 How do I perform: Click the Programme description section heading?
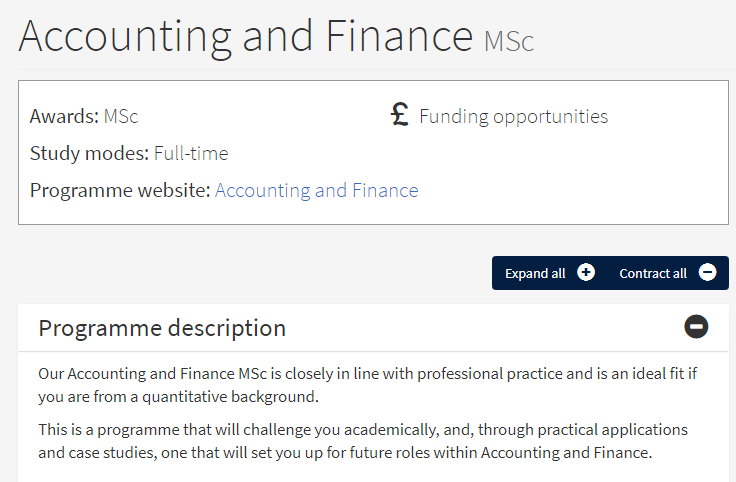(162, 328)
